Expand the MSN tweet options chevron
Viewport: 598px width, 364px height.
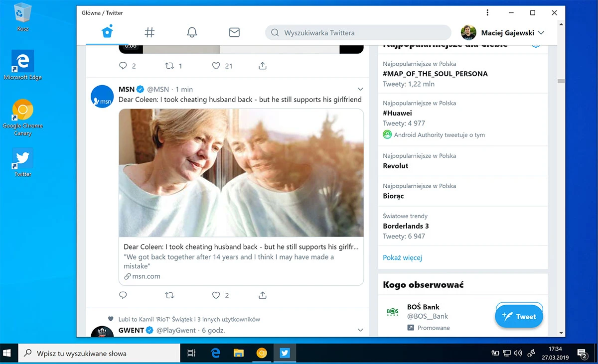(360, 89)
